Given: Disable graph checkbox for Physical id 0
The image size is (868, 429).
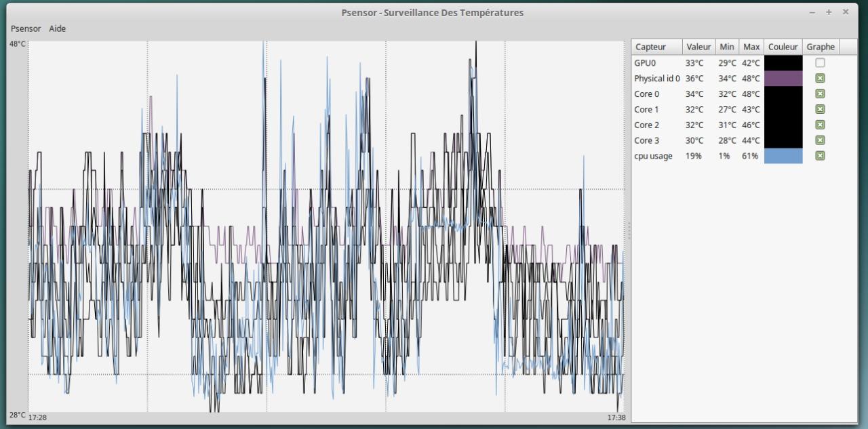Looking at the screenshot, I should tap(821, 78).
